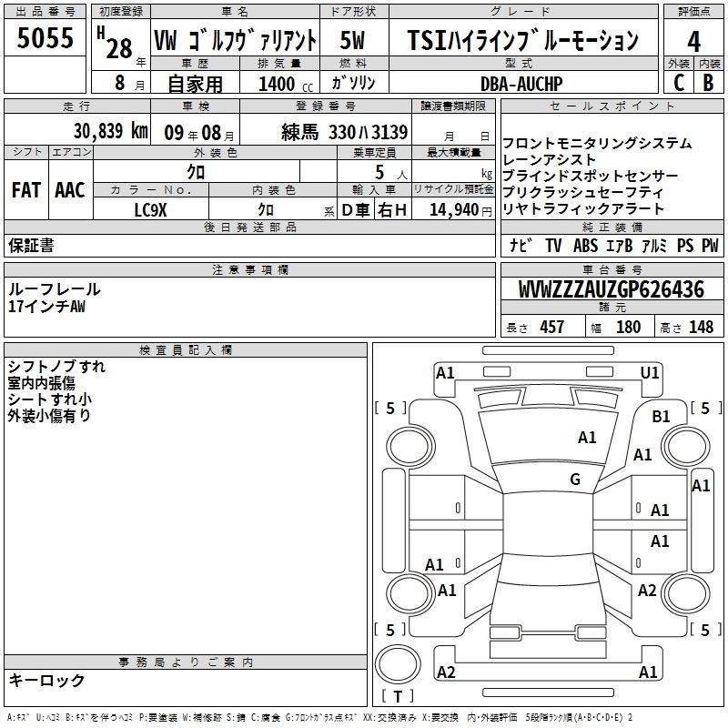
Task: Click the B1 mark on car diagram
Action: (x=661, y=416)
